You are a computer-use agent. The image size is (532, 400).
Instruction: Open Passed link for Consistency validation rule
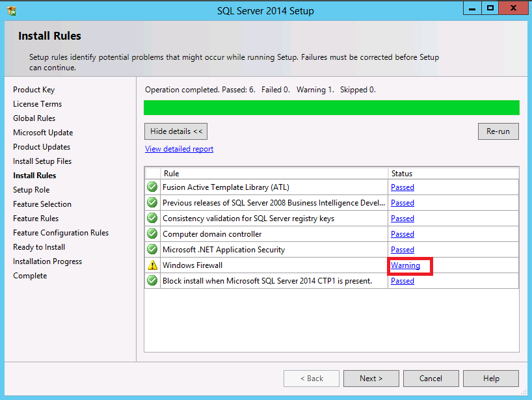click(403, 219)
